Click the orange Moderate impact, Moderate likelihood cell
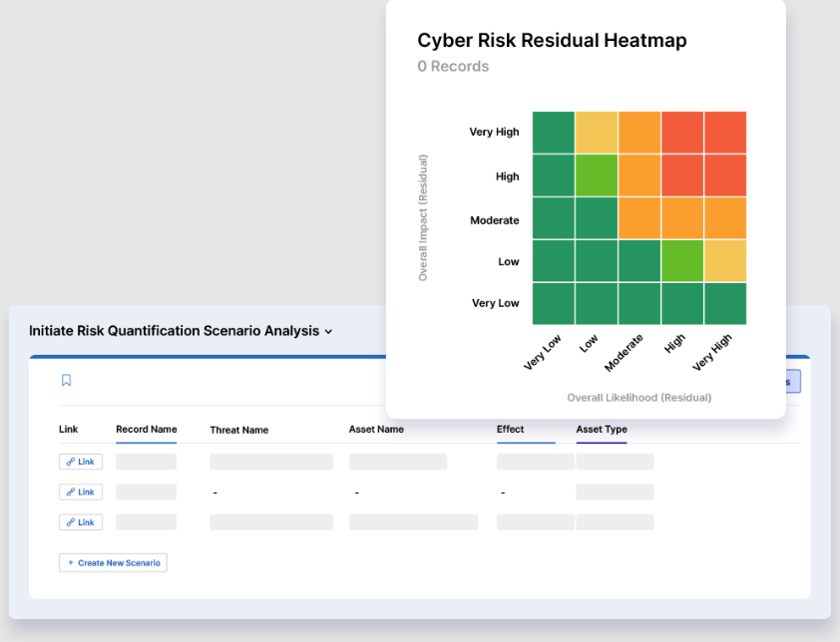840x642 pixels. click(x=638, y=219)
